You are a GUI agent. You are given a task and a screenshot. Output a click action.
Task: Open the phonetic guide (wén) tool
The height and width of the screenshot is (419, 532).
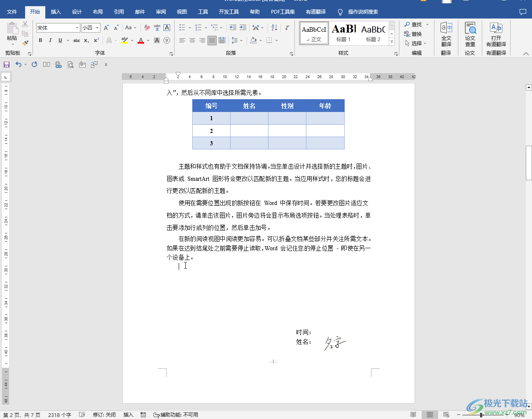[157, 28]
